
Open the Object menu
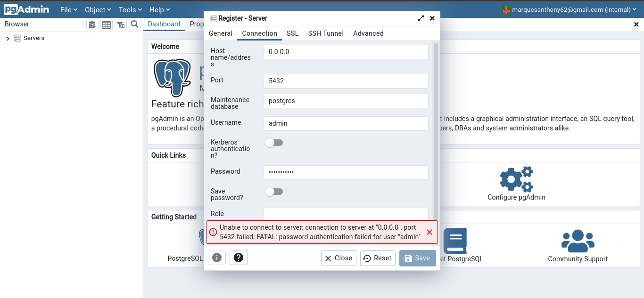(x=98, y=9)
